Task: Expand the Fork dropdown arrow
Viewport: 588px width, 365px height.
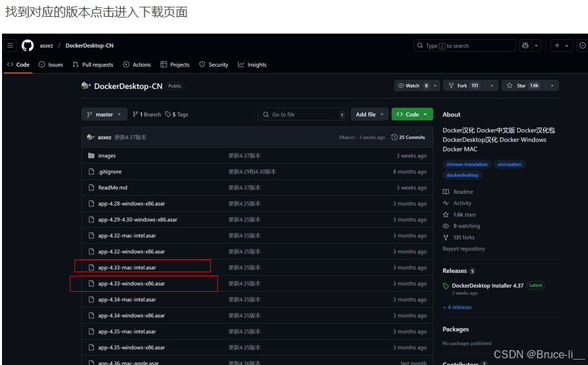Action: pos(492,85)
